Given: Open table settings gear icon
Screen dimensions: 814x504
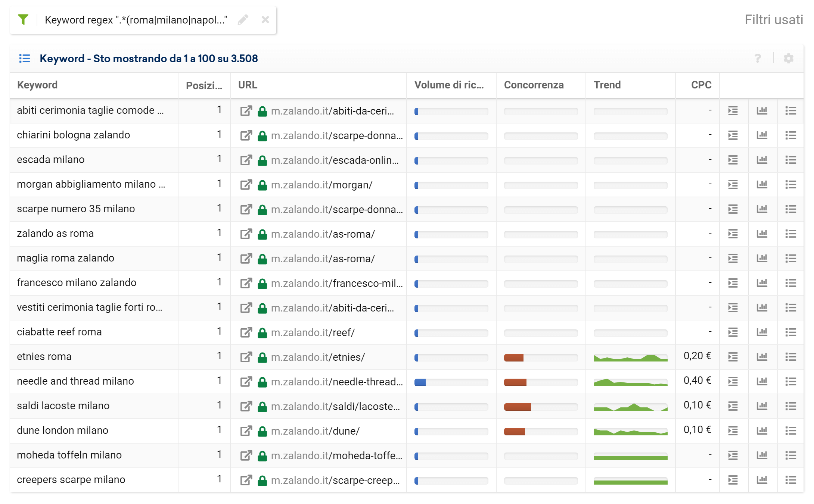Looking at the screenshot, I should pos(788,59).
